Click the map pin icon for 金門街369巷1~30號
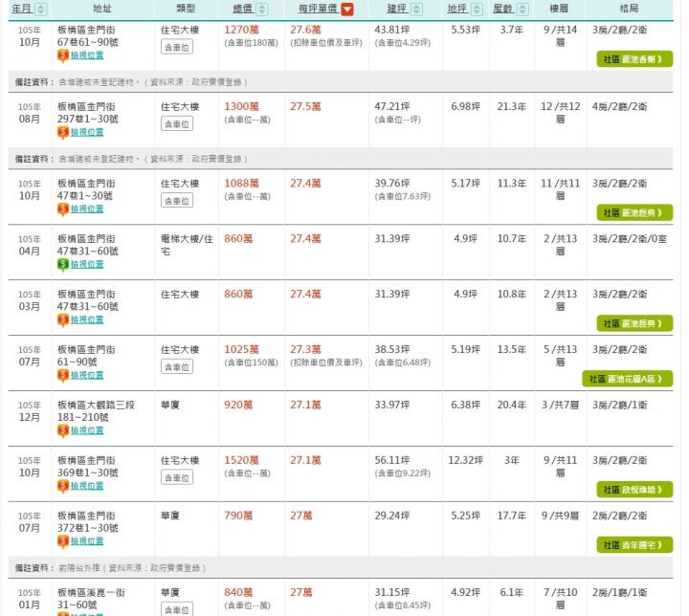Image resolution: width=689 pixels, height=616 pixels. click(63, 486)
